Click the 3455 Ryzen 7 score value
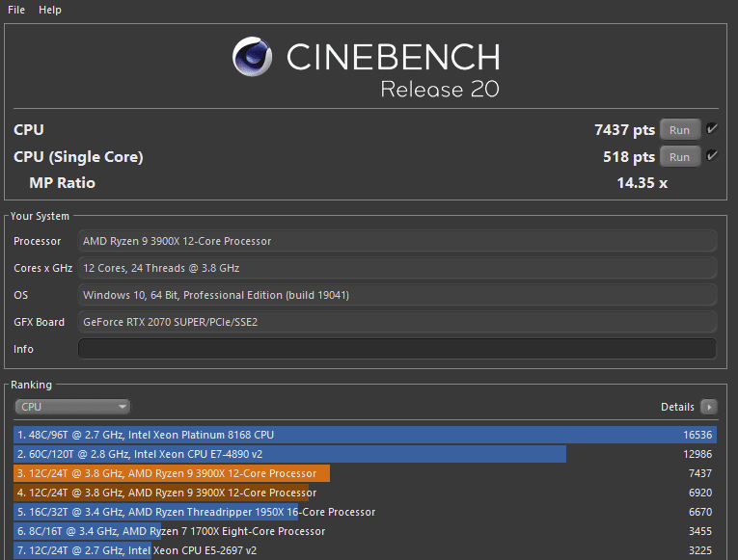The width and height of the screenshot is (738, 560). point(700,531)
